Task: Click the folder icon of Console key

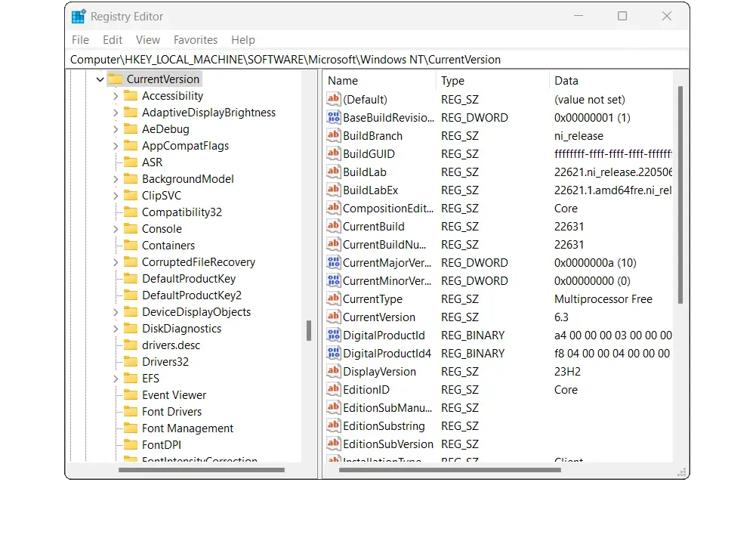Action: pos(131,229)
